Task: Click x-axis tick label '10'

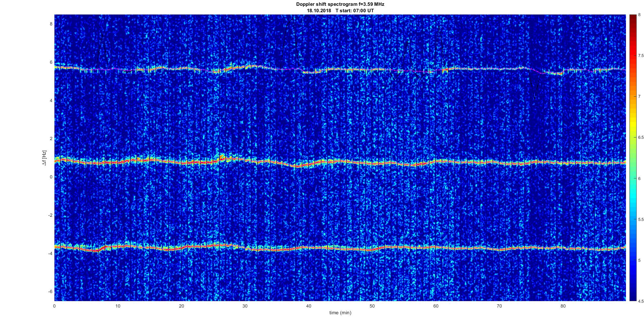Action: click(x=118, y=306)
